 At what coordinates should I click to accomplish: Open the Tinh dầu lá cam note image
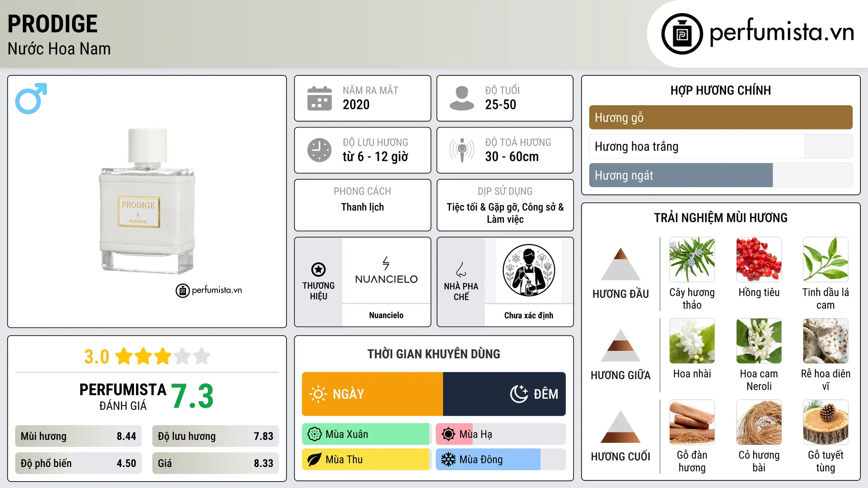click(x=826, y=260)
